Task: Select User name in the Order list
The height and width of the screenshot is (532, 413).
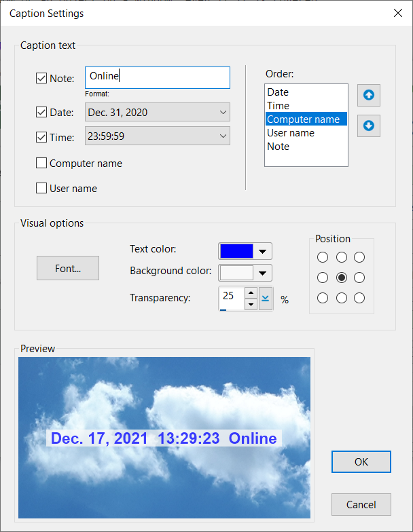Action: pos(291,133)
